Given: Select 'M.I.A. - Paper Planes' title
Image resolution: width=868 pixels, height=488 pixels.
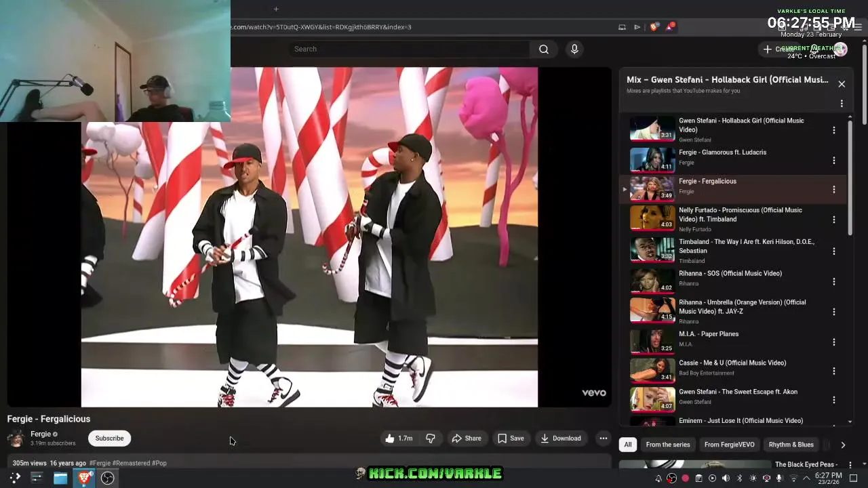Looking at the screenshot, I should click(709, 333).
